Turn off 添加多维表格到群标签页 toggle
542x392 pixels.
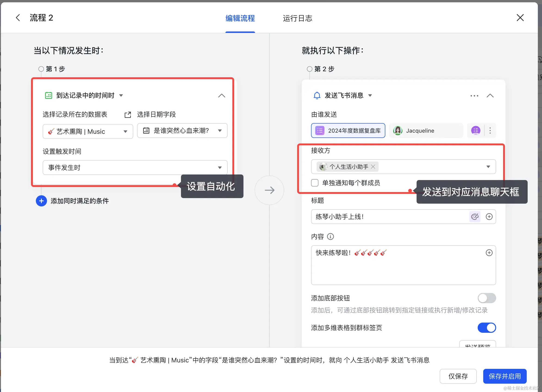[486, 327]
